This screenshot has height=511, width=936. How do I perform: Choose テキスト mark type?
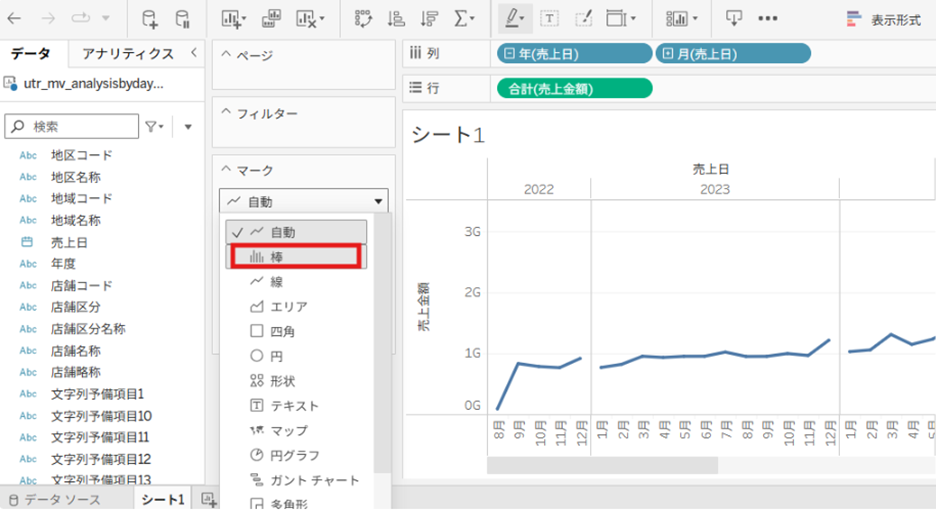pyautogui.click(x=297, y=406)
